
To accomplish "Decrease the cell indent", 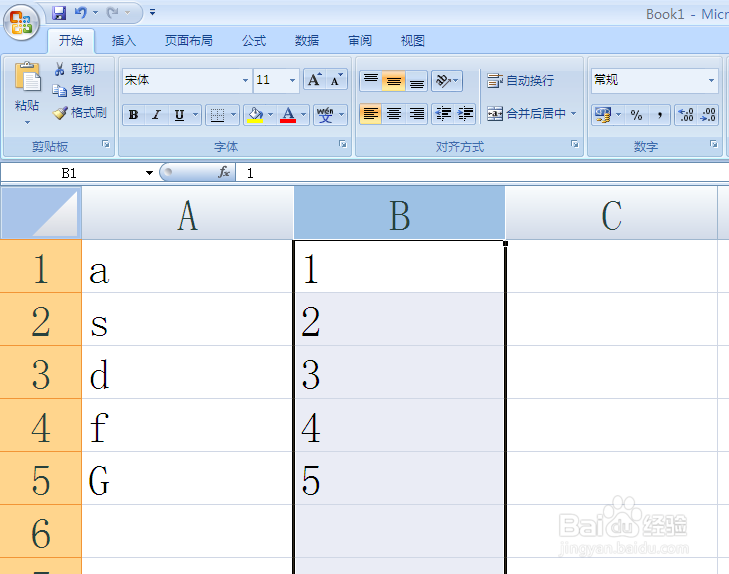I will [x=443, y=114].
